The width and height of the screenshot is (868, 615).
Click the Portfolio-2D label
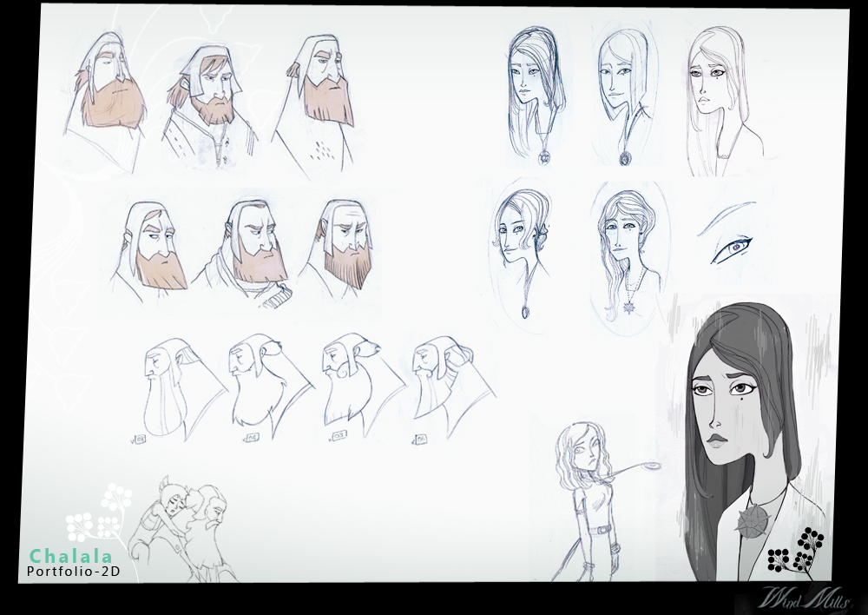(x=73, y=572)
